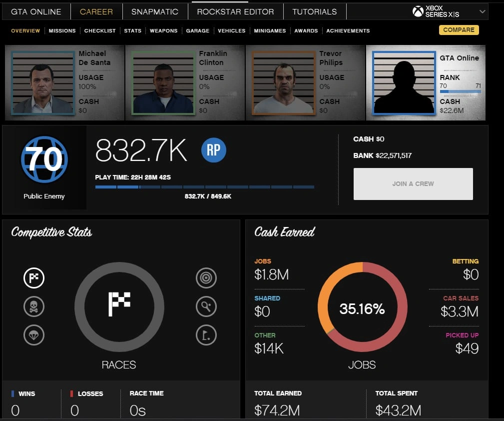Click the Competitive Stats heading
Screen dimensions: 504x421
point(51,232)
